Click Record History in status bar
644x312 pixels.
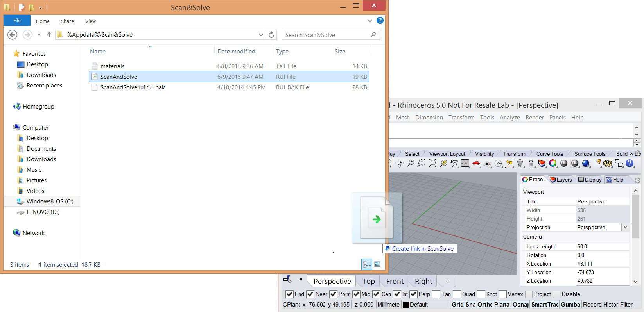600,305
